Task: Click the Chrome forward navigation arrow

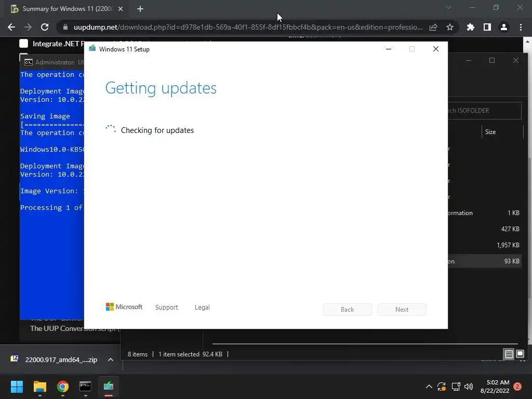Action: tap(28, 27)
